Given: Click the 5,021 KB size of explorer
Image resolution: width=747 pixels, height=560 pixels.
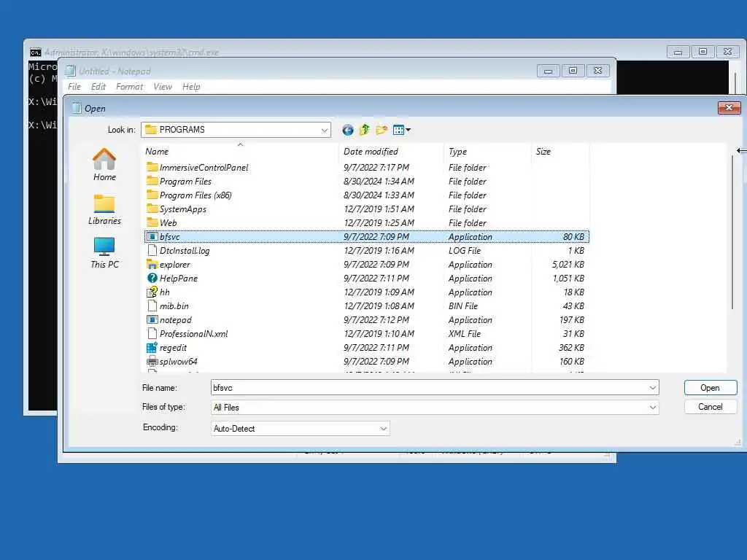Looking at the screenshot, I should [x=568, y=264].
